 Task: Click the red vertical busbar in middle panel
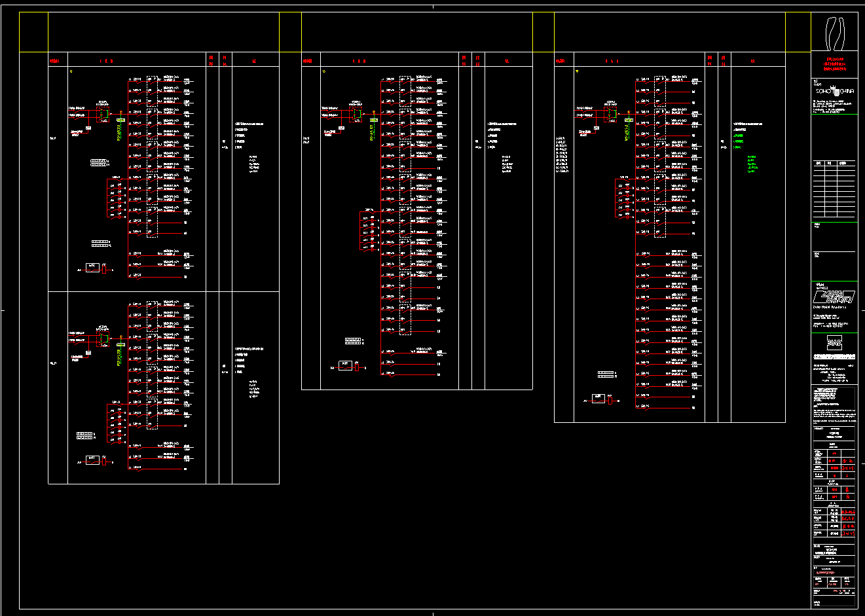pyautogui.click(x=382, y=229)
